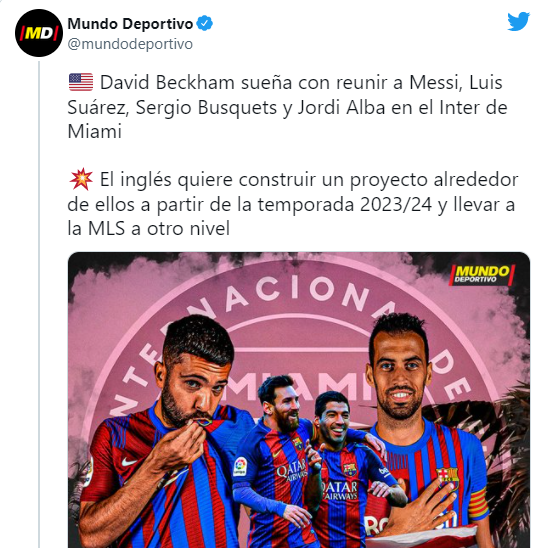Click the Nike swoosh on the left shirt
The height and width of the screenshot is (548, 541).
129,462
